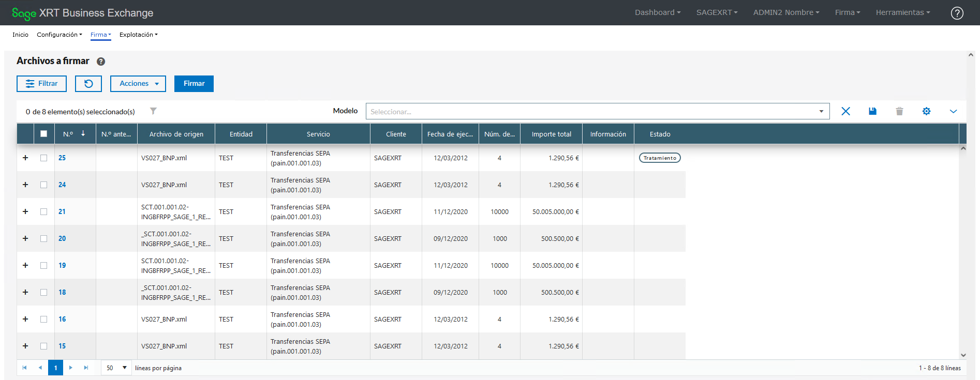Click the delete model trash icon

[899, 111]
